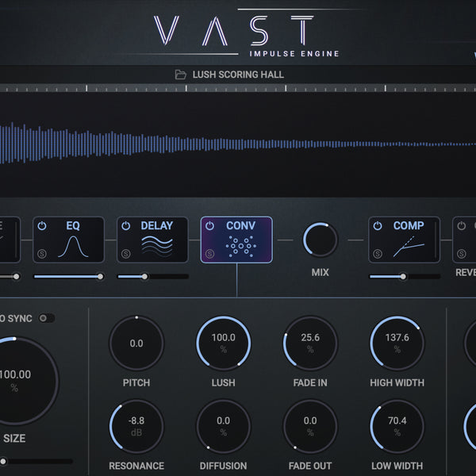Toggle the DELAY module power button
Screen dimensions: 476x476
coord(125,226)
